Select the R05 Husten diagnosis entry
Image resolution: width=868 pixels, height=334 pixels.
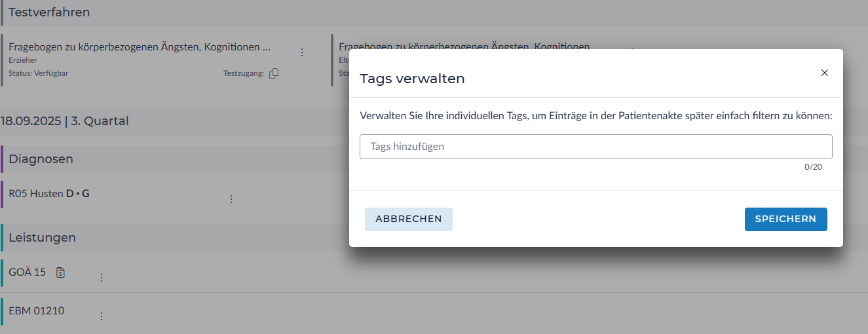click(48, 194)
